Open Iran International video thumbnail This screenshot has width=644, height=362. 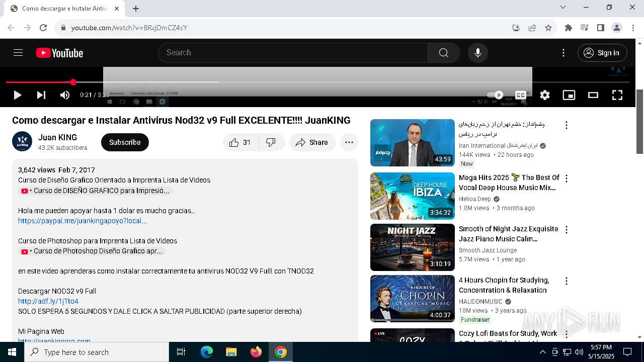click(x=413, y=143)
